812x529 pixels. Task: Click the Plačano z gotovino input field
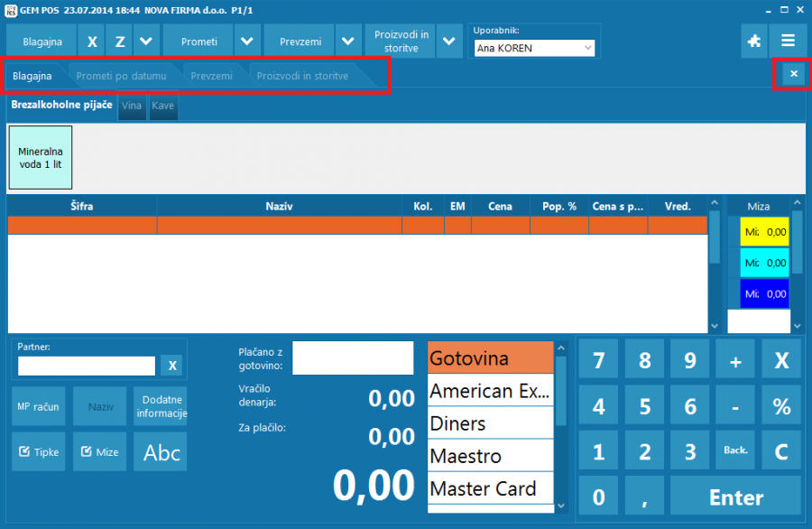pyautogui.click(x=353, y=358)
